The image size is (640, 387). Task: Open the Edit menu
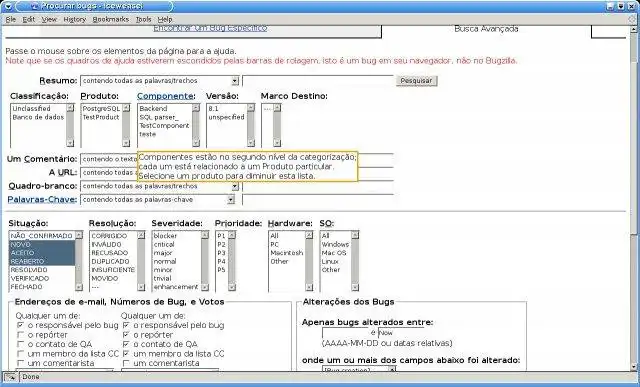coord(29,19)
